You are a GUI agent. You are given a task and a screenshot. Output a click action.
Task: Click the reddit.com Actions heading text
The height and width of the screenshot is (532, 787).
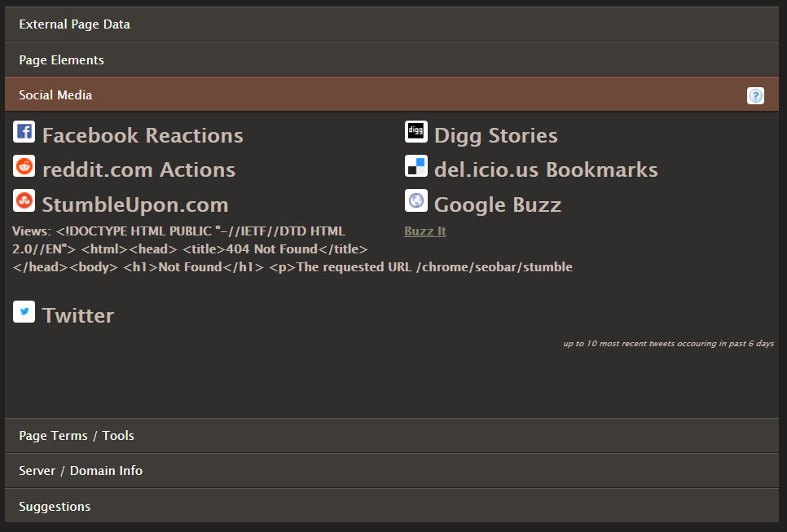click(x=138, y=169)
